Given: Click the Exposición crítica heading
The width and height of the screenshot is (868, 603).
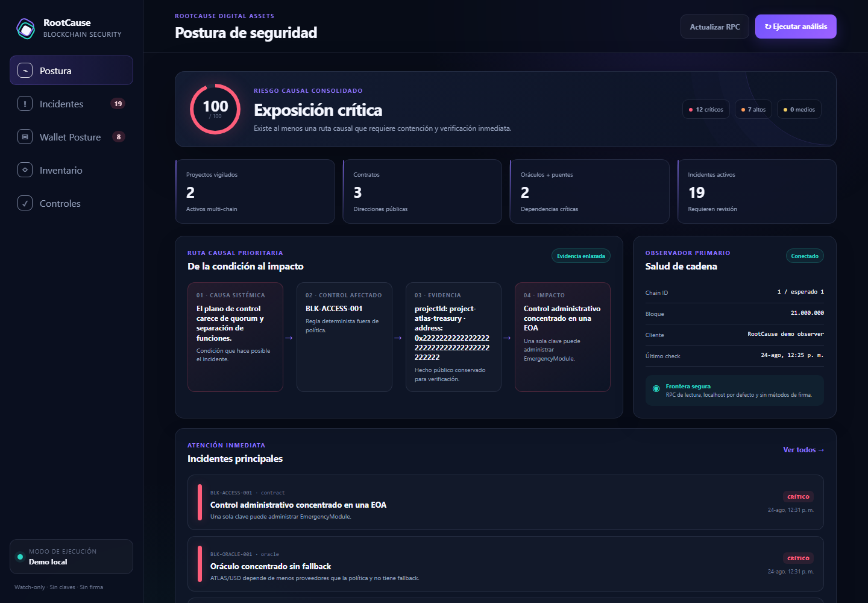Looking at the screenshot, I should 318,110.
